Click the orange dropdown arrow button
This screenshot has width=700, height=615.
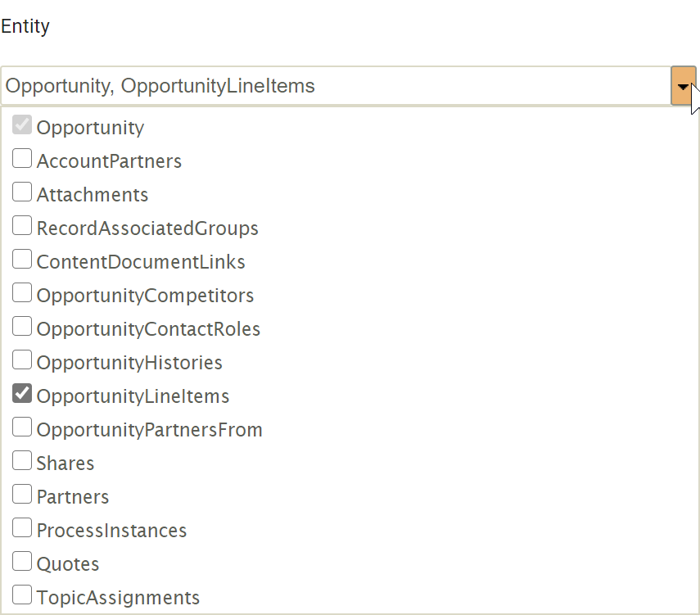click(x=683, y=86)
